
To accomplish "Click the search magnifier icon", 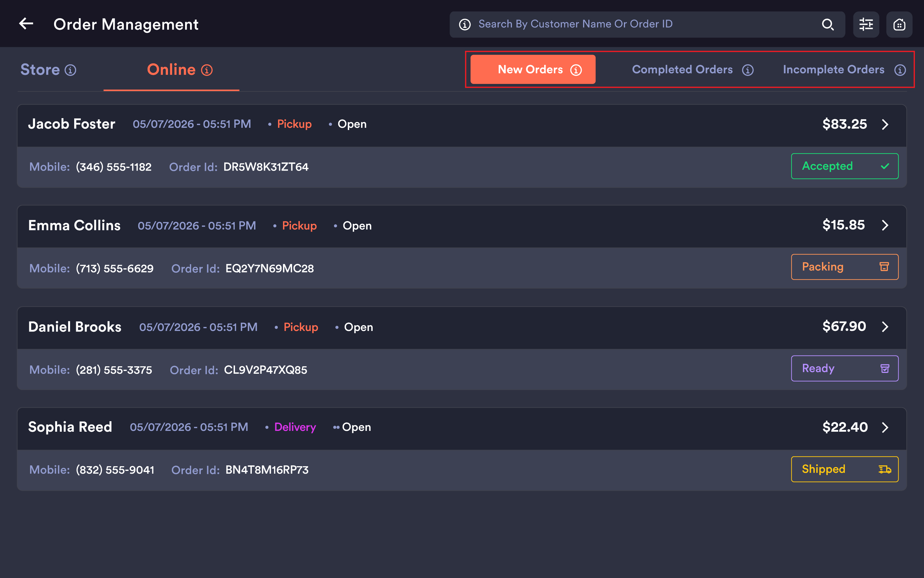I will coord(827,25).
